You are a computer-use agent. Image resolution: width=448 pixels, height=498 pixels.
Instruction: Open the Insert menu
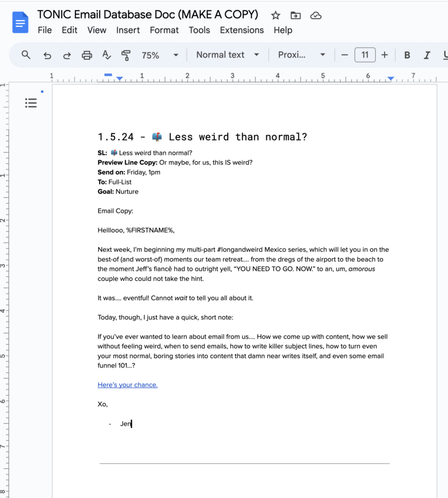[x=128, y=30]
